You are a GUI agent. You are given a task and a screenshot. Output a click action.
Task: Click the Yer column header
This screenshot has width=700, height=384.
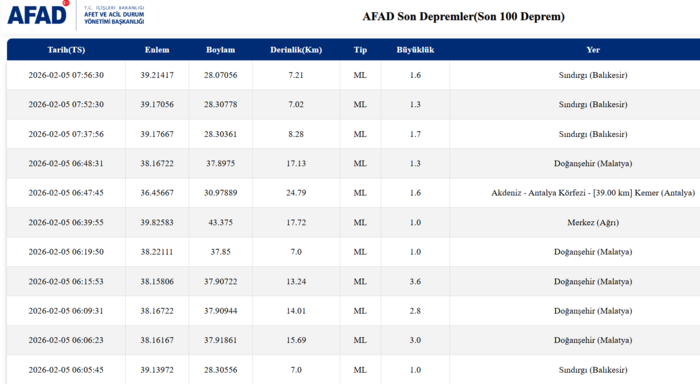coord(593,50)
